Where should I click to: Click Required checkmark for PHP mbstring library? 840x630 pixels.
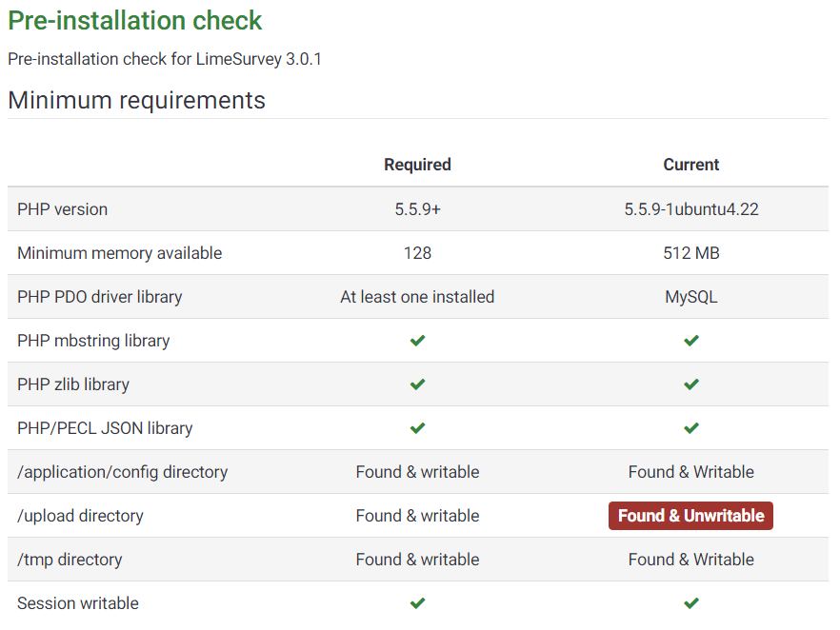coord(417,341)
